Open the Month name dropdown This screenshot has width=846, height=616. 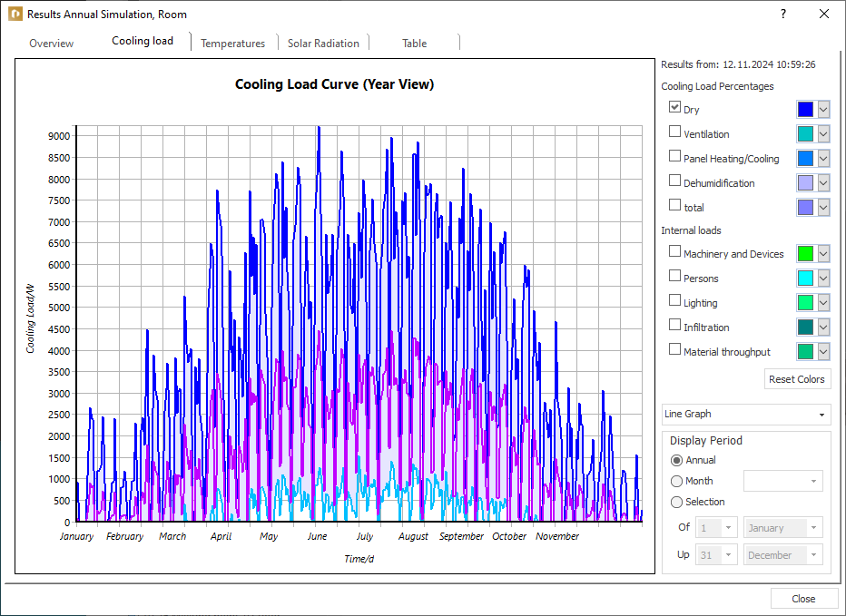pos(783,481)
